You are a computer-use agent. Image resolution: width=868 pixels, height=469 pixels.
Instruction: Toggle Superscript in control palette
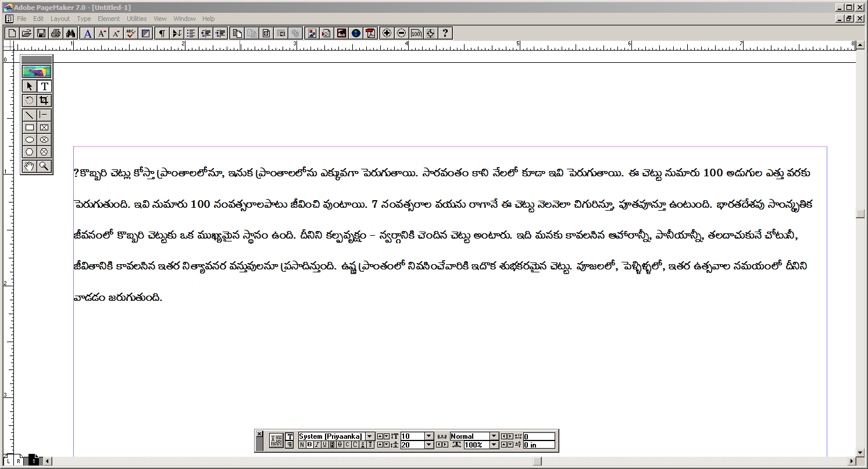(362, 445)
